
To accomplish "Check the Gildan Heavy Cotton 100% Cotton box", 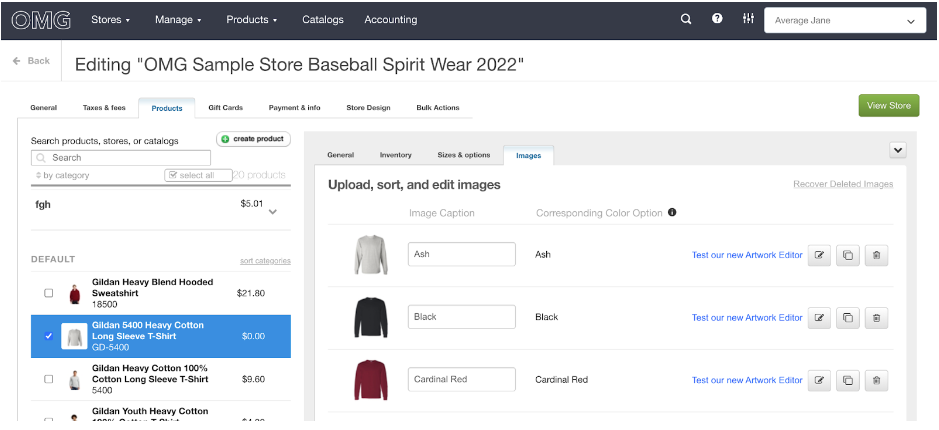I will click(x=49, y=379).
